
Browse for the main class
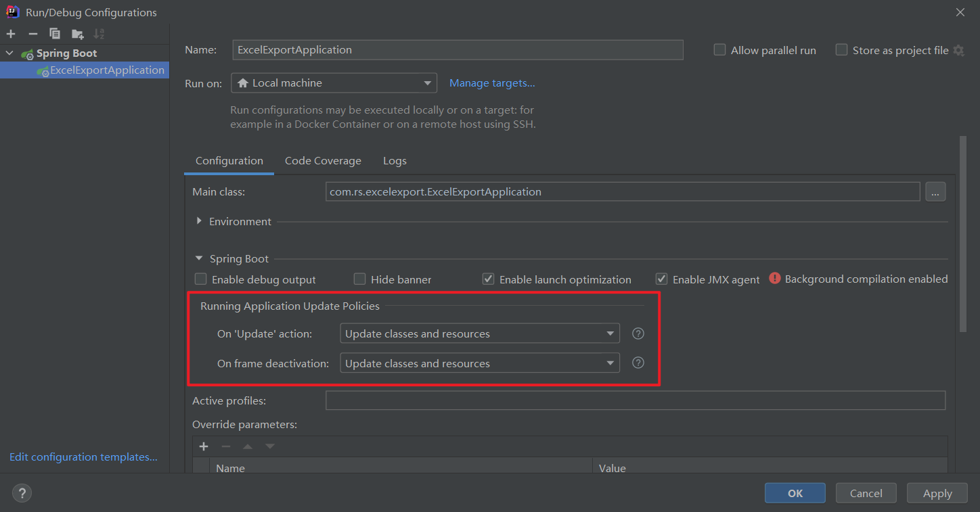click(935, 192)
